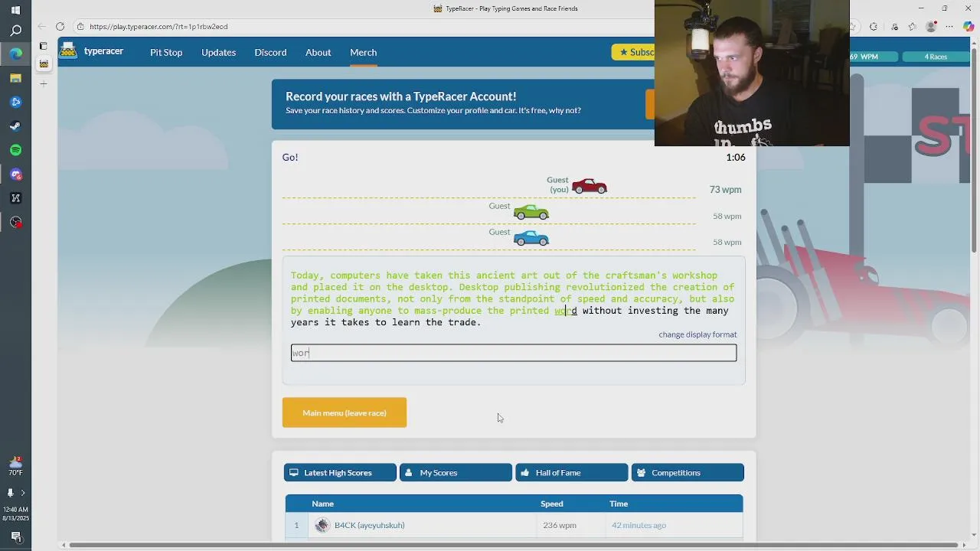Open a new Edge tab
The width and height of the screenshot is (980, 551).
(44, 83)
